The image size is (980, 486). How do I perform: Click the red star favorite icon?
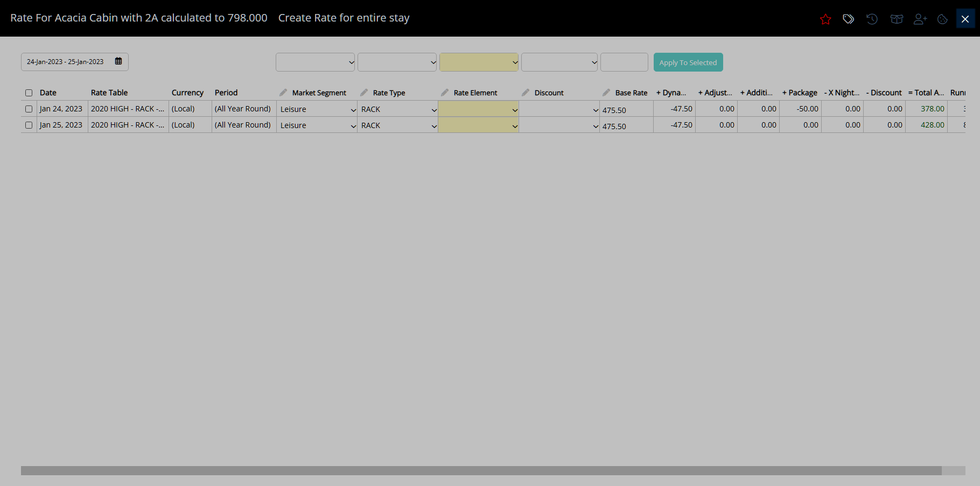click(x=825, y=19)
